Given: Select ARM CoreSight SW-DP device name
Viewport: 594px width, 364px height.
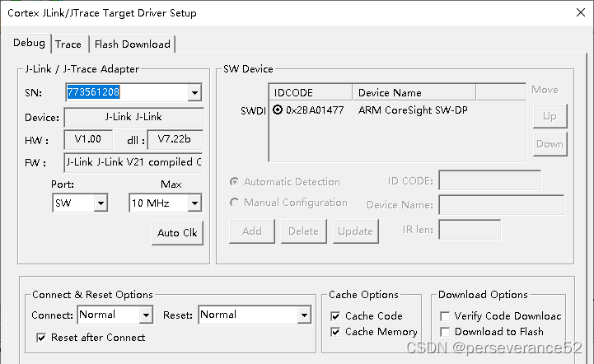Looking at the screenshot, I should (413, 110).
